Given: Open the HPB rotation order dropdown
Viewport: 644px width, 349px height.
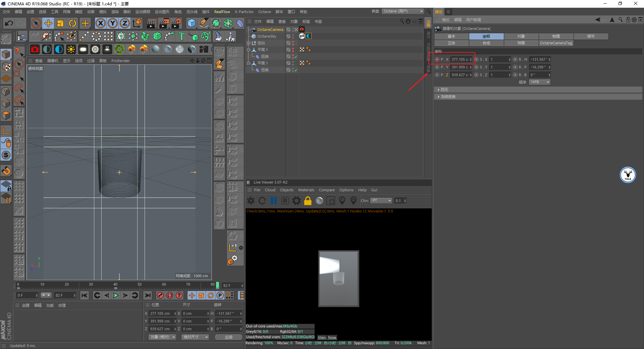Looking at the screenshot, I should click(540, 82).
